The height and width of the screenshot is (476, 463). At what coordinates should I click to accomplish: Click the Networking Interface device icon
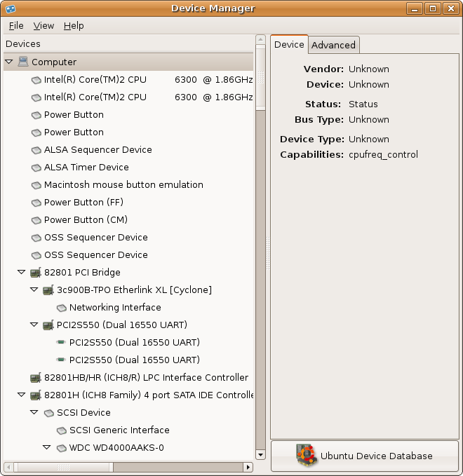(x=61, y=307)
